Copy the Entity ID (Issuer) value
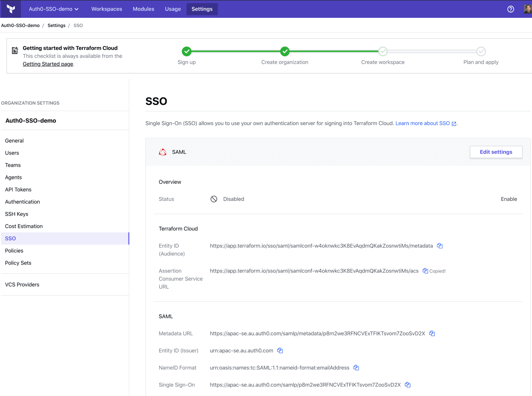 pyautogui.click(x=280, y=350)
